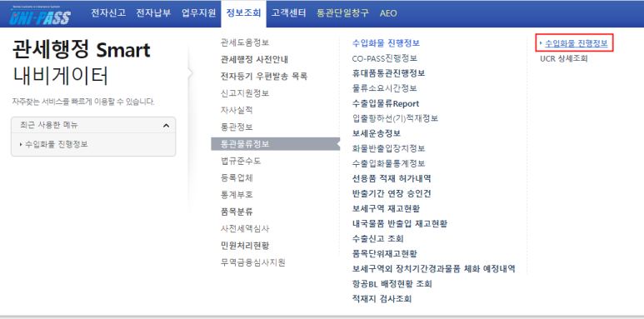Open 화물반출입장치정보 submenu
644x319 pixels.
pyautogui.click(x=388, y=148)
